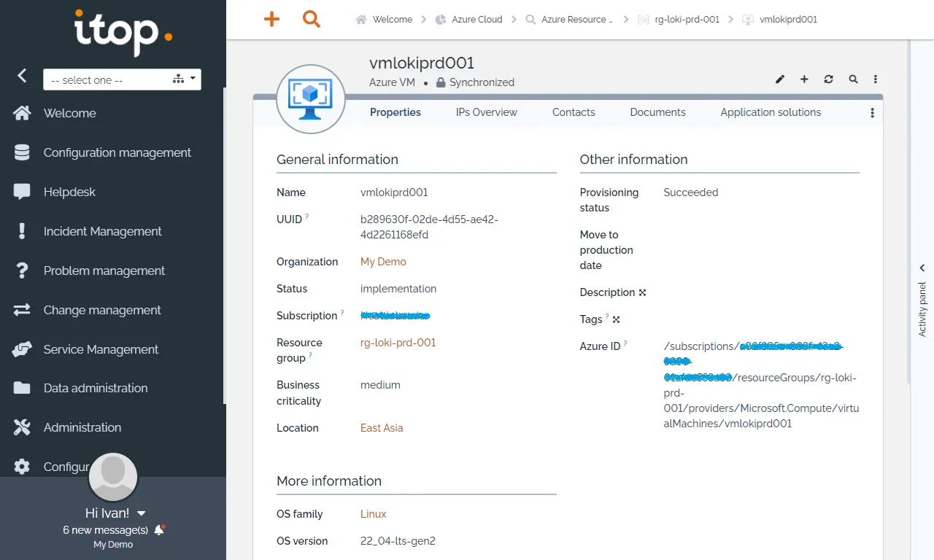
Task: Open the extra tabs kebab menu after Application solutions
Action: 872,113
